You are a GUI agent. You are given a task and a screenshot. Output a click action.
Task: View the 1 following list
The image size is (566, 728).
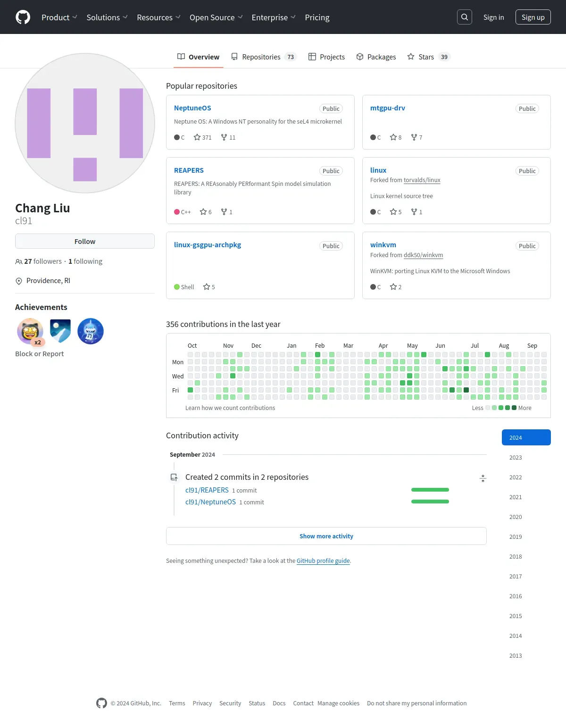tap(85, 261)
